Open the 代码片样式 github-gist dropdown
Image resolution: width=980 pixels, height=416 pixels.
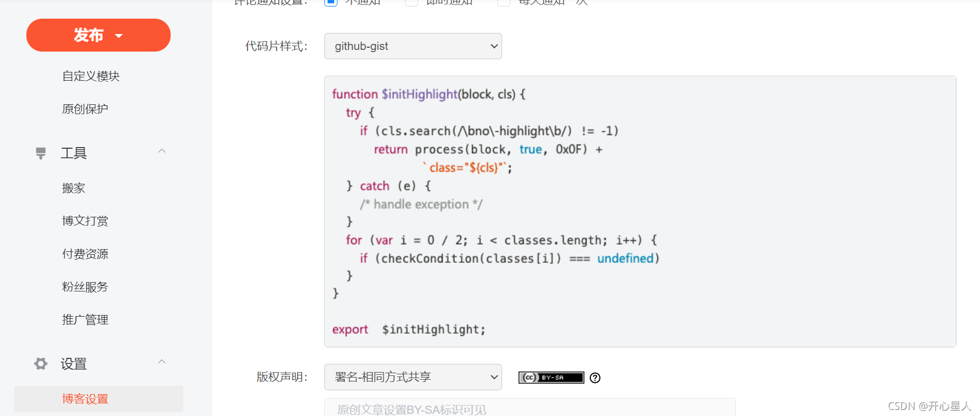tap(413, 46)
